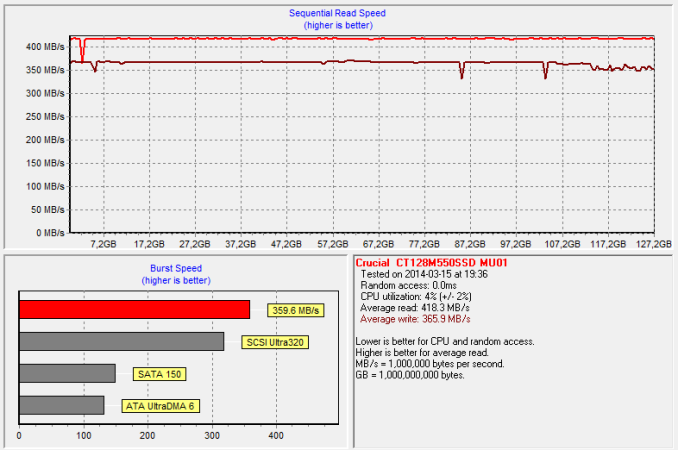Click the '0 MB/s' axis label
This screenshot has width=678, height=450.
[x=50, y=233]
